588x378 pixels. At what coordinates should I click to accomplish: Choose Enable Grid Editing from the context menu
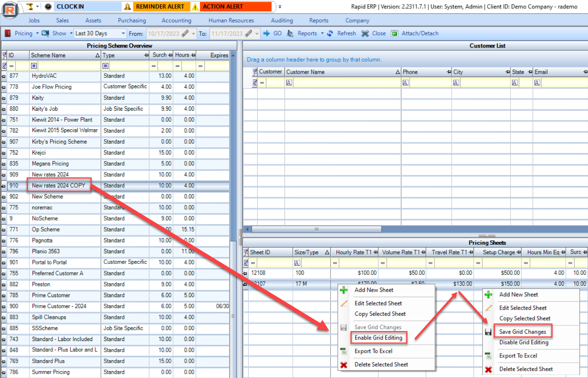coord(378,338)
